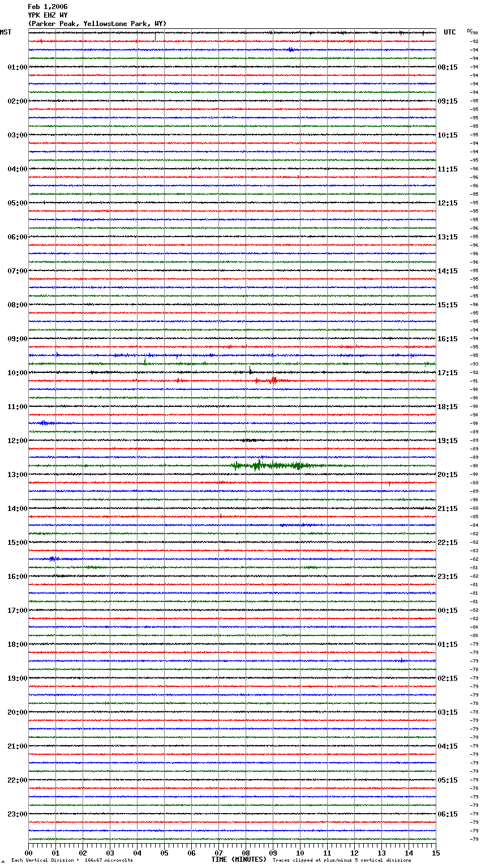Select the '06:15' UTC time label
The width and height of the screenshot is (481, 868).
coord(448,814)
